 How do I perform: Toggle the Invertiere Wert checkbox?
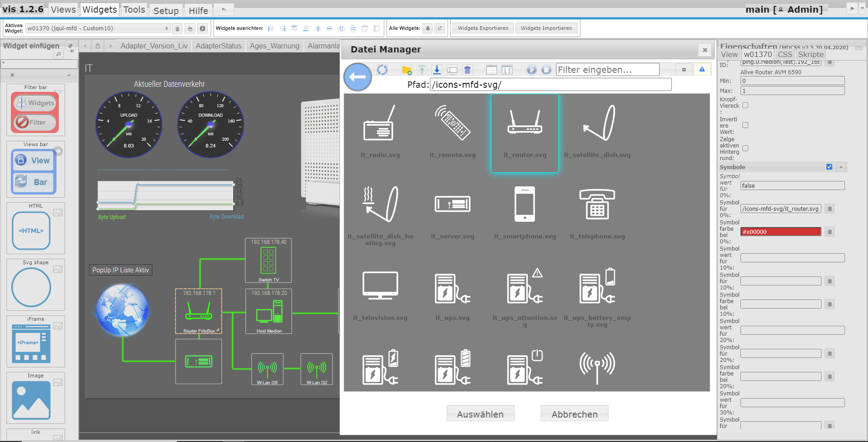[745, 125]
